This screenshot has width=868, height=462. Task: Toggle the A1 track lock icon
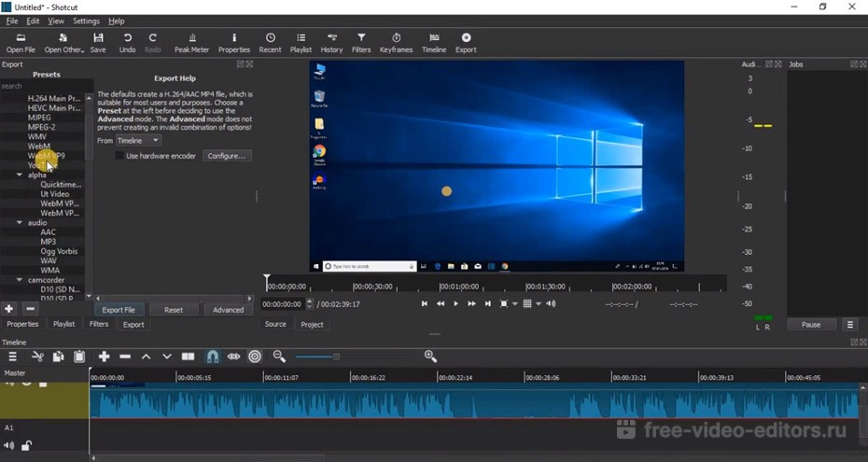[x=26, y=445]
